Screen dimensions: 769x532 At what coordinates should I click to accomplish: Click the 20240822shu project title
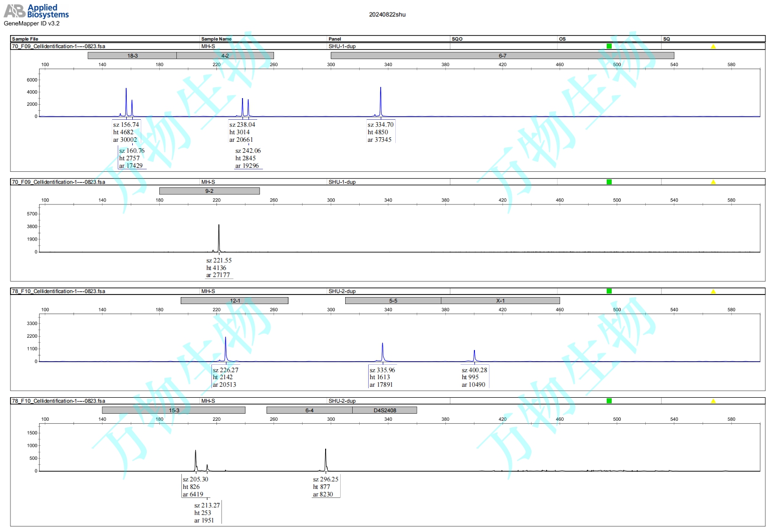[x=387, y=15]
